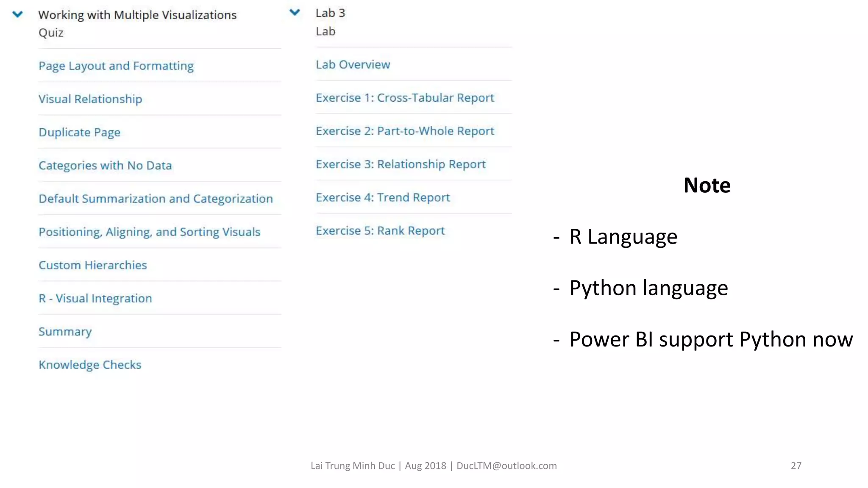Image resolution: width=868 pixels, height=488 pixels.
Task: Open Exercise 3: Relationship Report
Action: [401, 164]
